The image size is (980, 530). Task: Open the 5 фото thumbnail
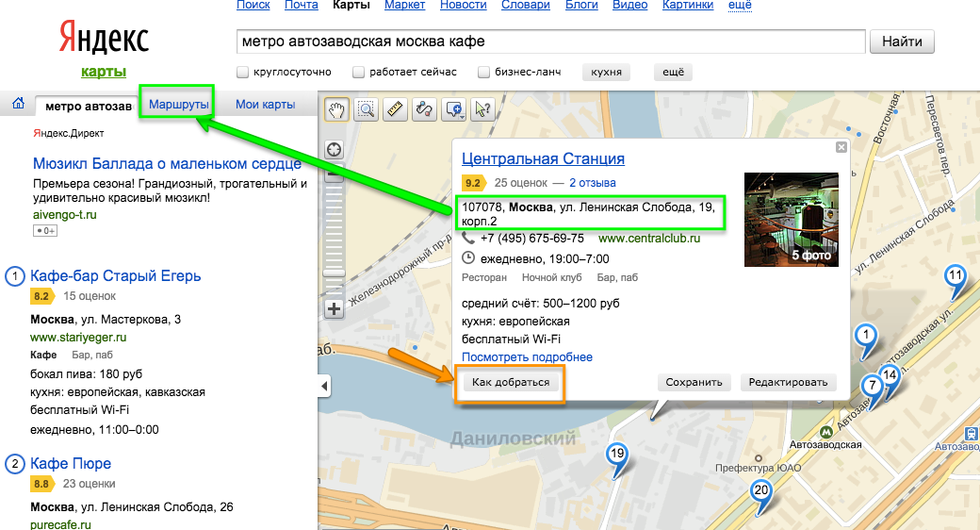click(x=792, y=220)
